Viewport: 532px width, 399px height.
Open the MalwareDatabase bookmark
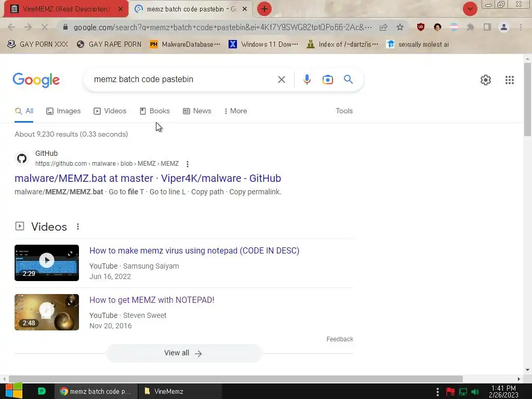(185, 45)
